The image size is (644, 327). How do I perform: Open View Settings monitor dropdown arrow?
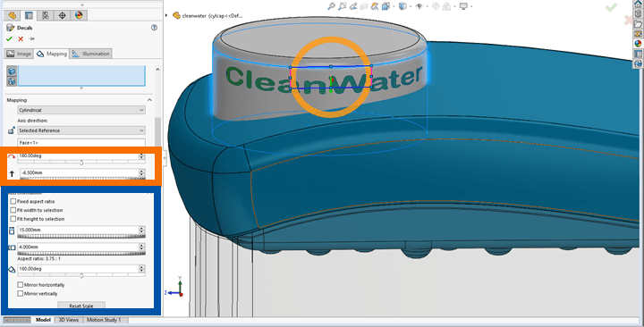[471, 6]
